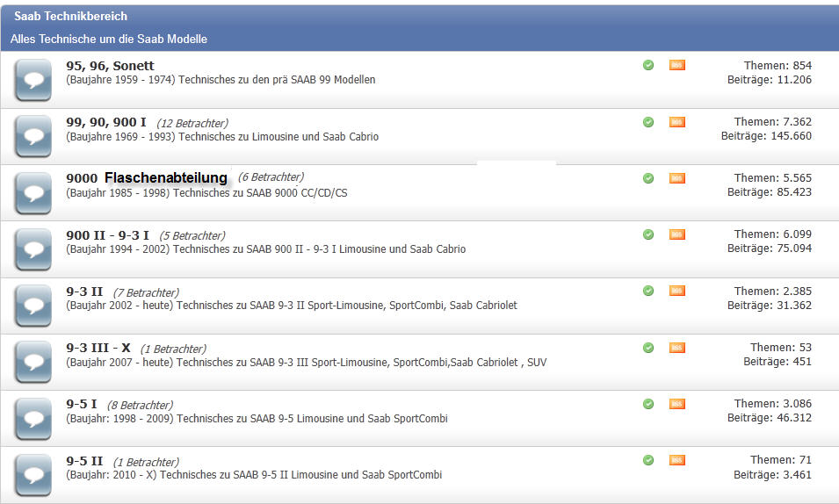Open the 9-5 I forum

point(82,404)
